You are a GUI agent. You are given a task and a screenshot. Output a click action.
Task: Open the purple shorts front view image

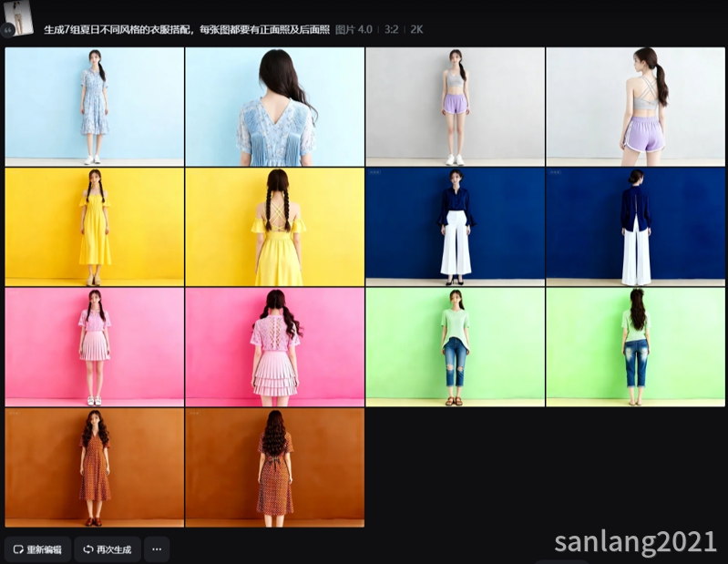[455, 106]
